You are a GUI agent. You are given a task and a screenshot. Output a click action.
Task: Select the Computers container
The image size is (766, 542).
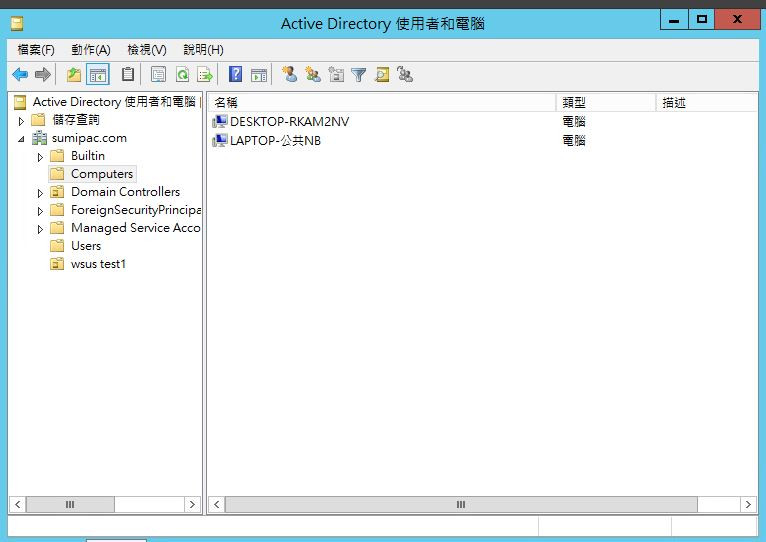102,174
